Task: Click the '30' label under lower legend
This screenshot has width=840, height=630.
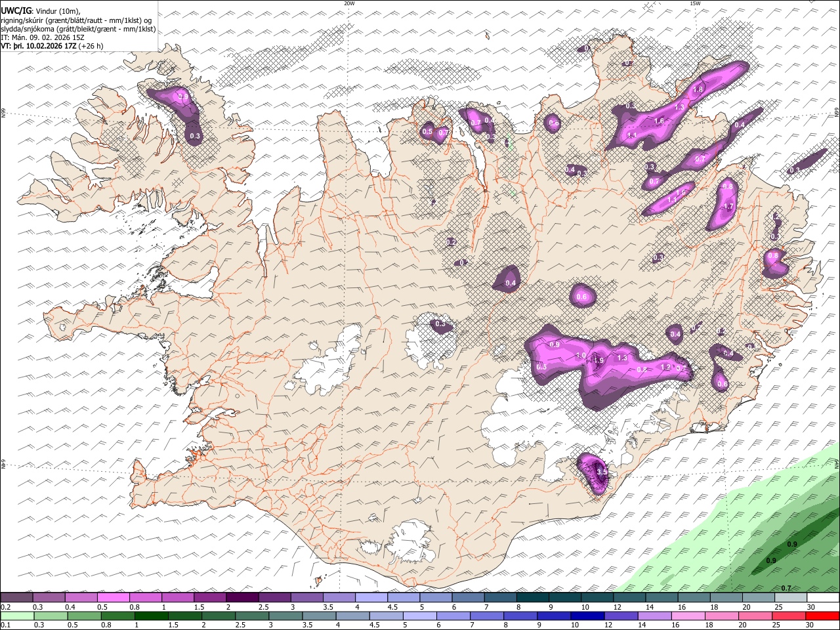Action: 811,625
